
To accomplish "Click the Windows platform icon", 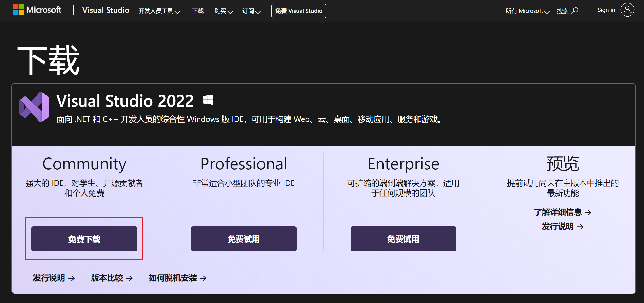I will (208, 100).
